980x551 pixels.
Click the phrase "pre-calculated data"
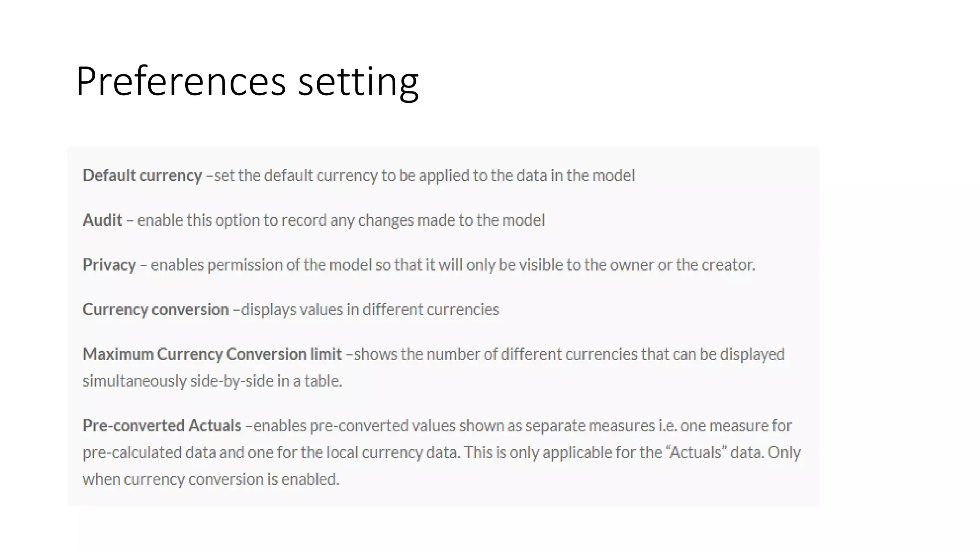[x=149, y=452]
